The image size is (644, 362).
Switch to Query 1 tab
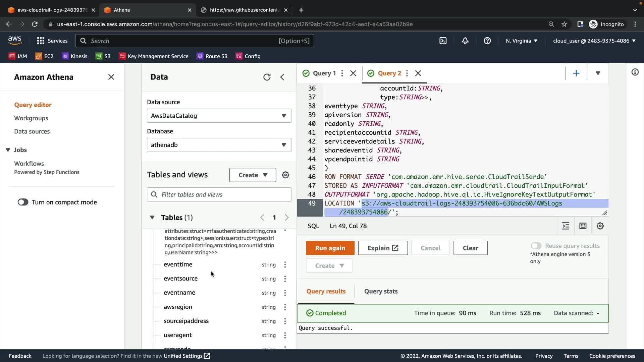(324, 73)
